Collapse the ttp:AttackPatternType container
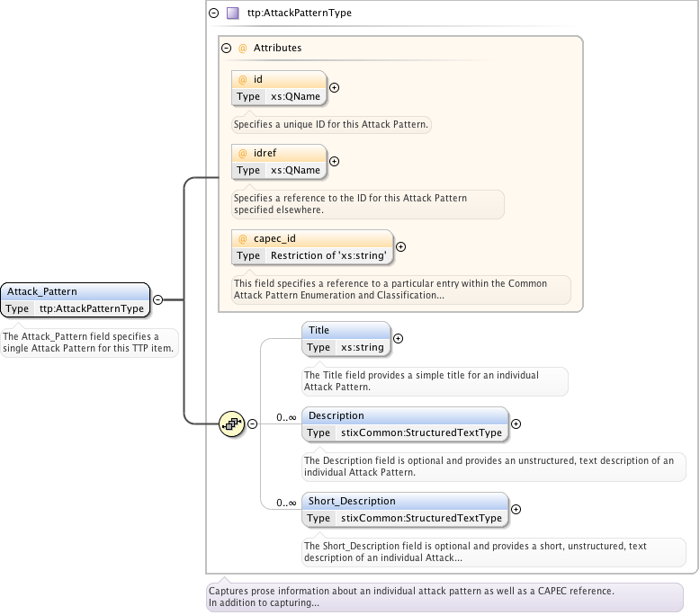 click(213, 13)
